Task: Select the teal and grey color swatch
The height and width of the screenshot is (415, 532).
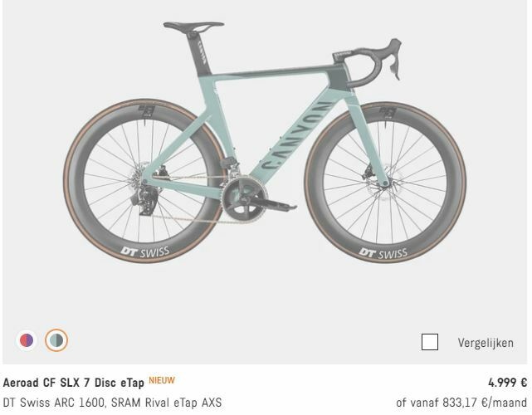Action: (56, 340)
